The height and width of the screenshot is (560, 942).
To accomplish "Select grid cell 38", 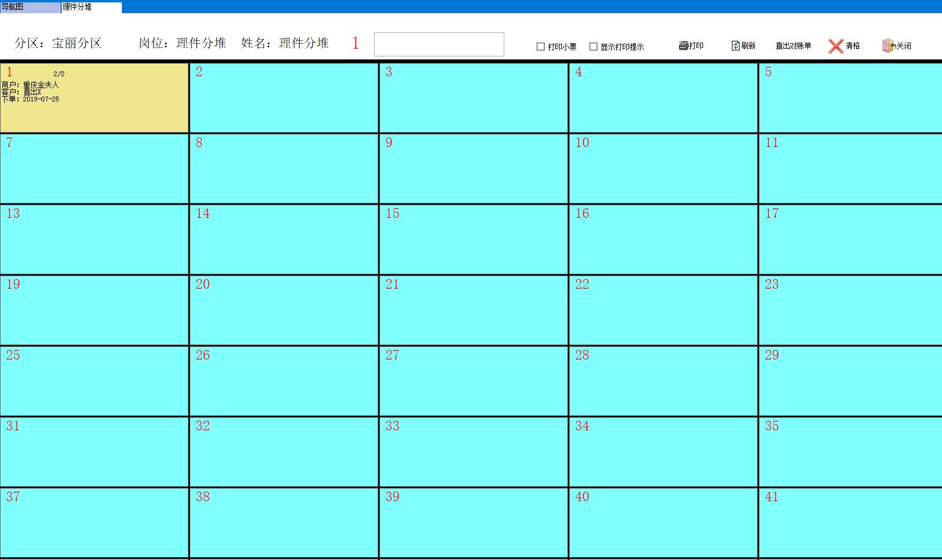I will [284, 523].
